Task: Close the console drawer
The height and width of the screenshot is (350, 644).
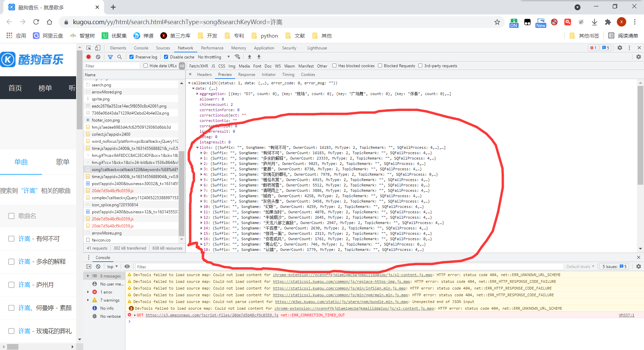Action: click(x=639, y=257)
